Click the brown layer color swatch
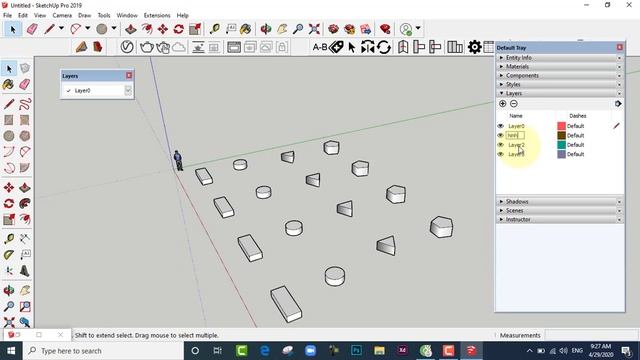Screen dimensions: 640x360 pyautogui.click(x=561, y=136)
